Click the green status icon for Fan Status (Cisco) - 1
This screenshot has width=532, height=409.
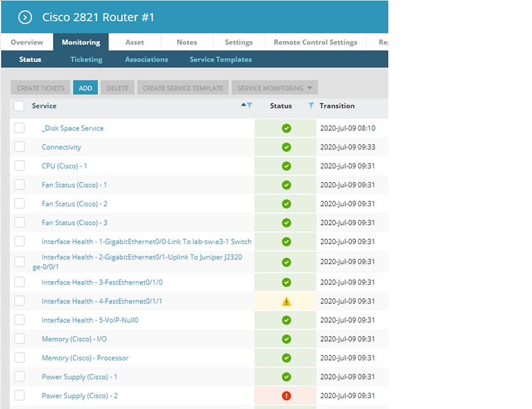(x=286, y=185)
